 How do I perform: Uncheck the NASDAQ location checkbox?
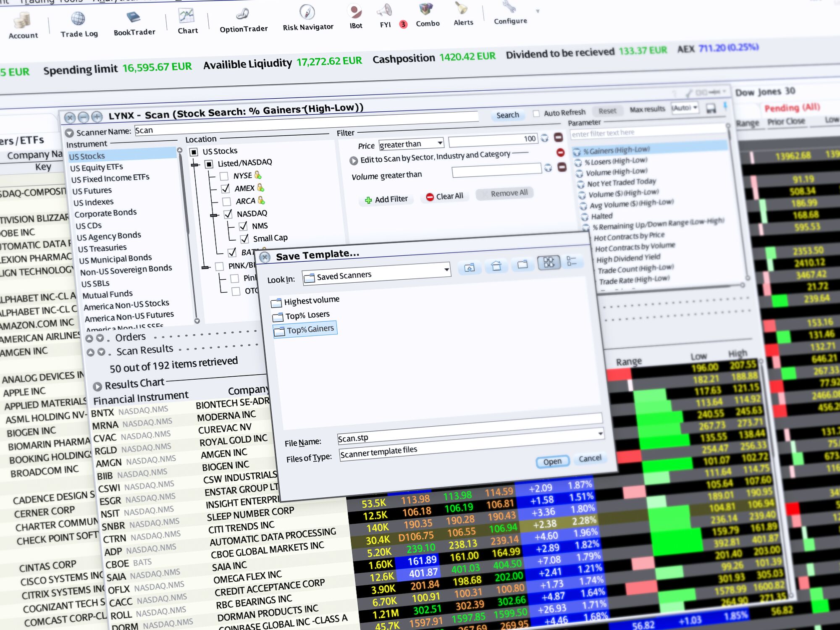coord(228,214)
